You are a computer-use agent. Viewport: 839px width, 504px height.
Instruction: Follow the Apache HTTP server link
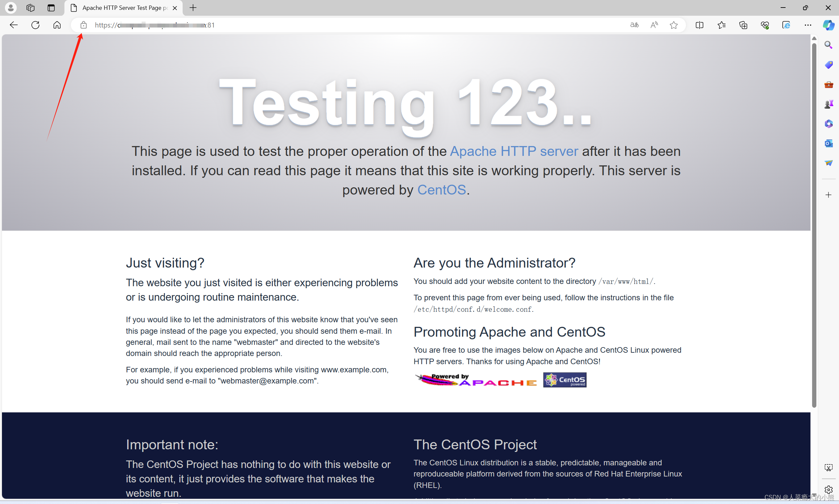514,151
